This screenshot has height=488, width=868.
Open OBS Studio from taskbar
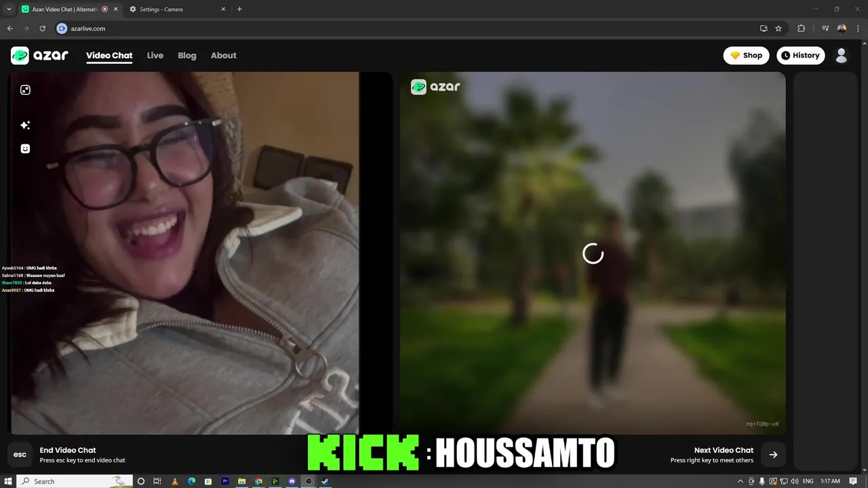click(x=309, y=481)
